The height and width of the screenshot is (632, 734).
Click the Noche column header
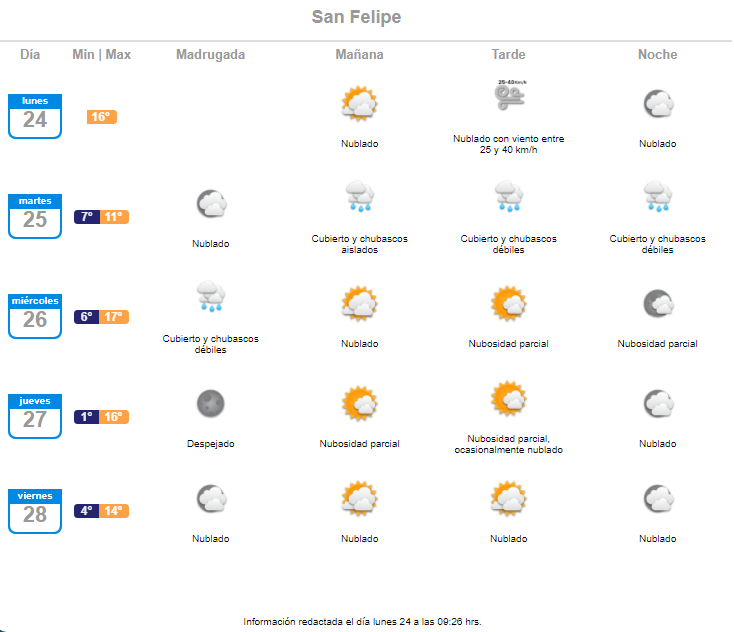point(658,54)
